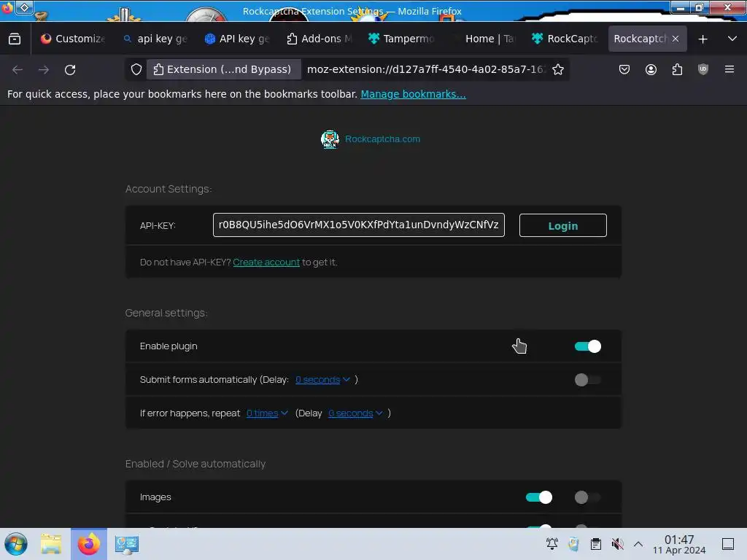
Task: Switch to Customize tab
Action: pos(73,39)
